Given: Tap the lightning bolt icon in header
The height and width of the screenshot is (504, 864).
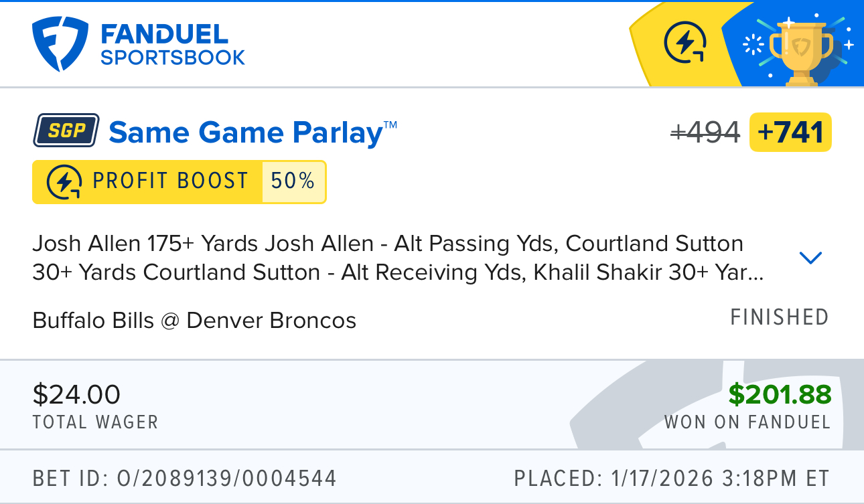Looking at the screenshot, I should coord(685,44).
